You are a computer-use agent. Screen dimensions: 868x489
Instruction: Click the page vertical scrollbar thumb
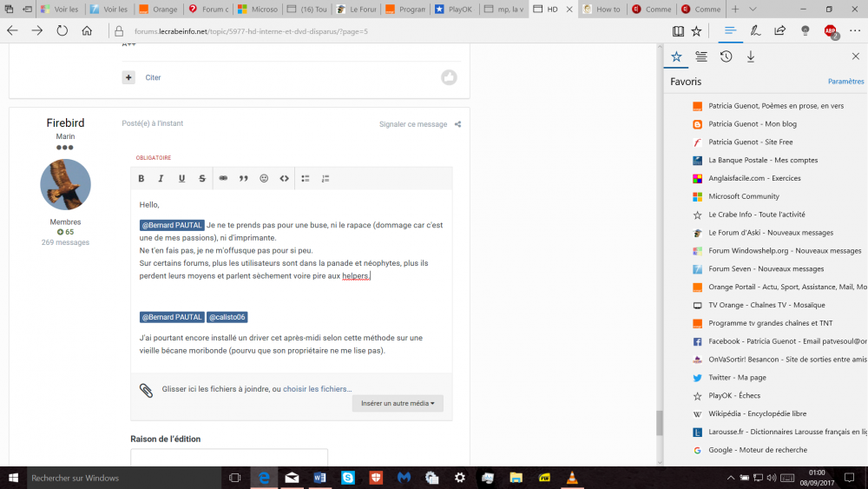(660, 423)
